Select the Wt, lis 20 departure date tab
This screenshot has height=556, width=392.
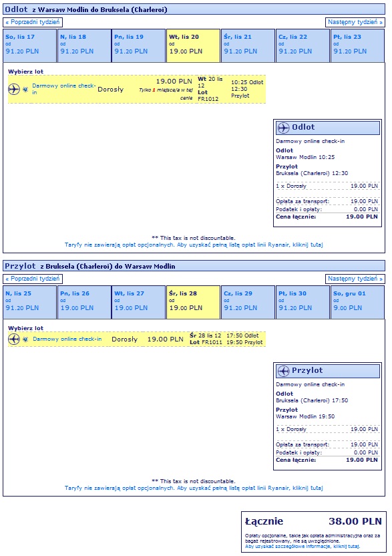click(x=193, y=45)
